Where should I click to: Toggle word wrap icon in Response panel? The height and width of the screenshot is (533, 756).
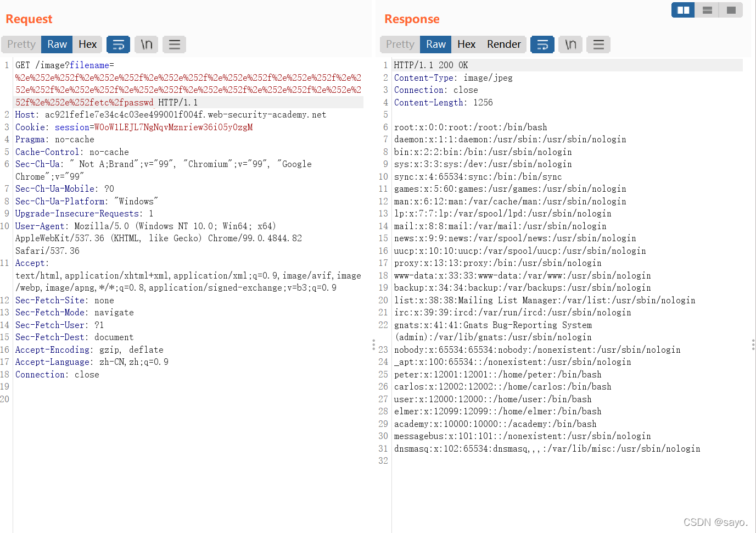(x=542, y=45)
